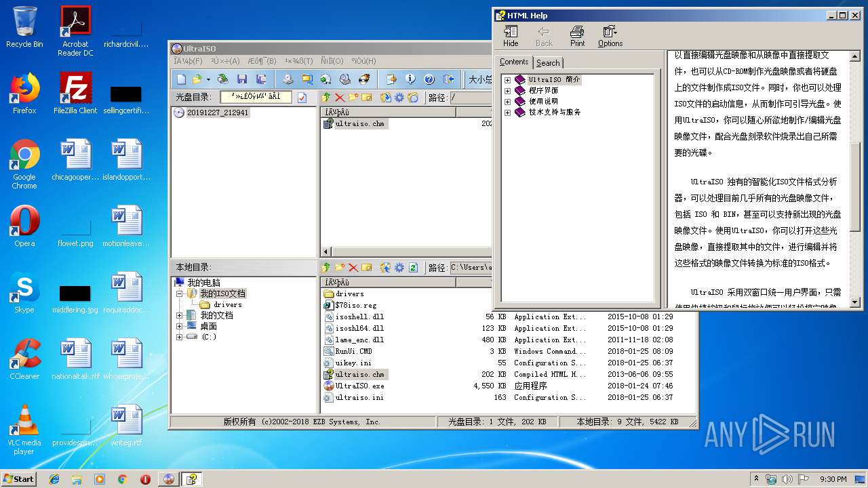The height and width of the screenshot is (488, 868).
Task: Click the red X delete in image pane toolbar
Action: 340,98
